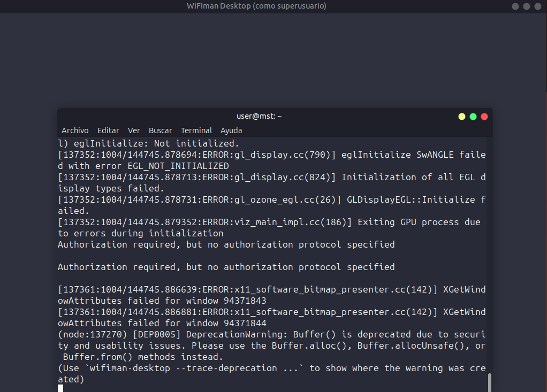Click the leftmost gray WiFiman window button

tap(515, 6)
